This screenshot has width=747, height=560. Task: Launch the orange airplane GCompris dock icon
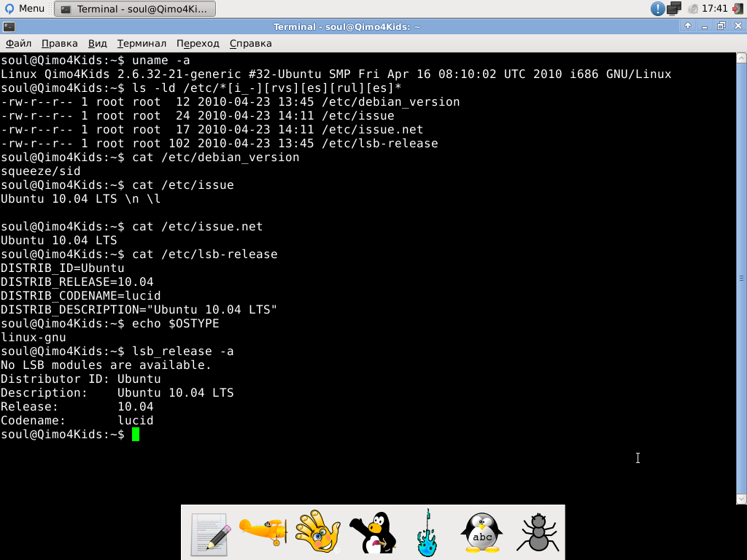263,532
